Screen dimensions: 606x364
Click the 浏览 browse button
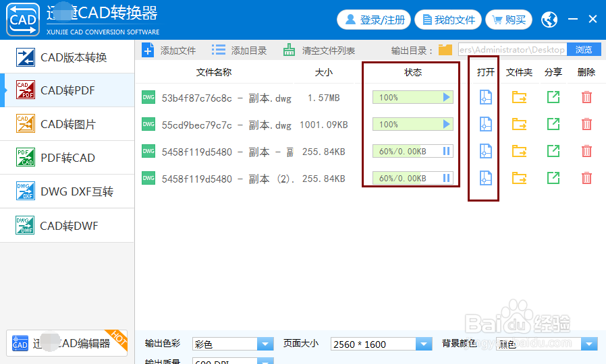pos(584,50)
